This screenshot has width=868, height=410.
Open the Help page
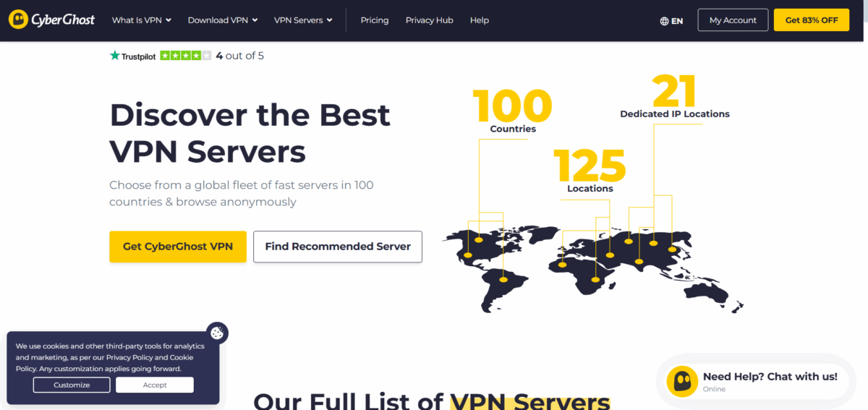coord(480,20)
